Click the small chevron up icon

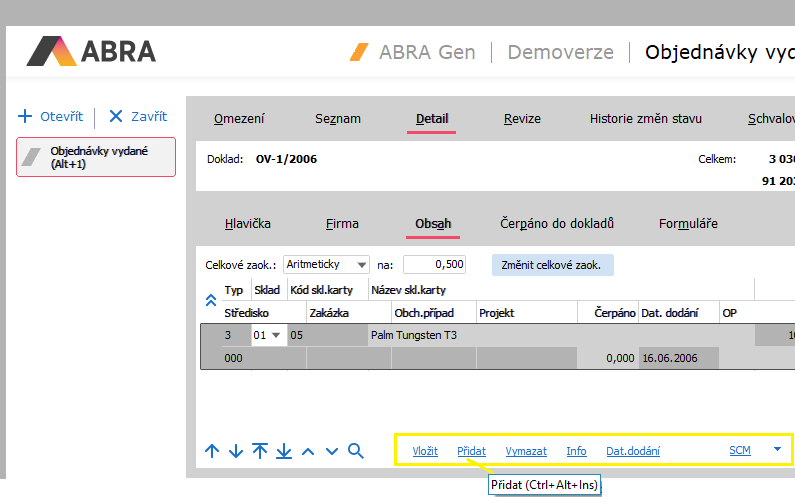point(308,451)
